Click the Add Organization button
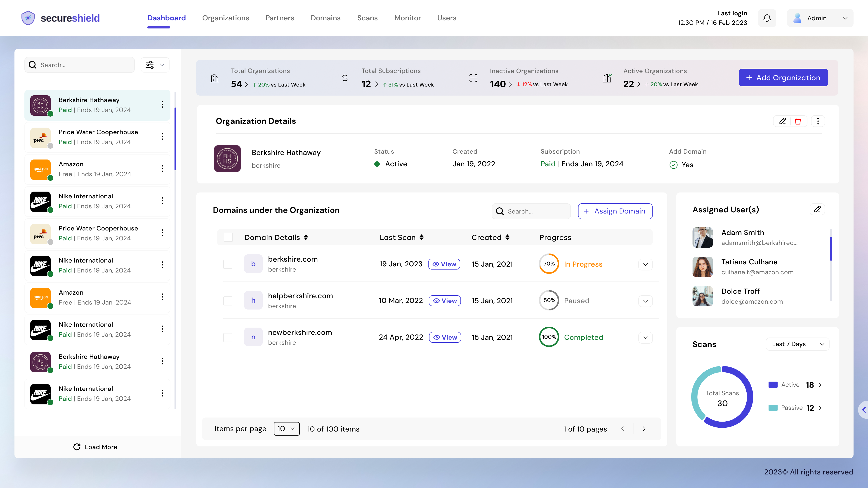The height and width of the screenshot is (488, 868). click(783, 78)
